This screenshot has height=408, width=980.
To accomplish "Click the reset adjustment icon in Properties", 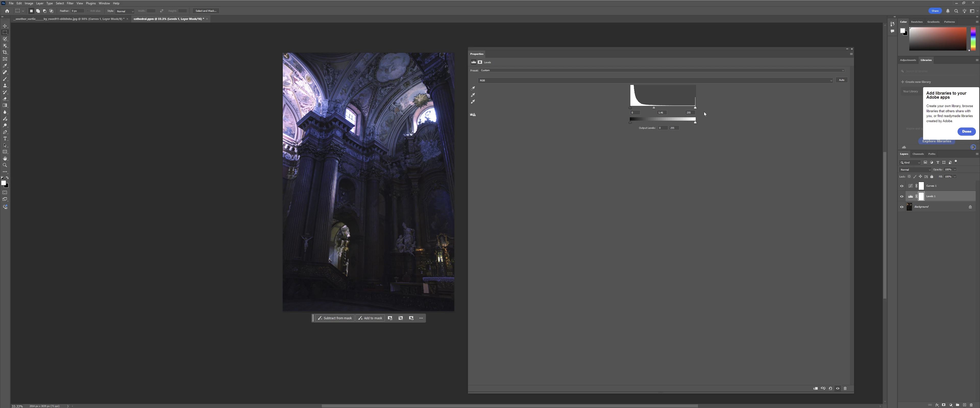I will [x=830, y=388].
